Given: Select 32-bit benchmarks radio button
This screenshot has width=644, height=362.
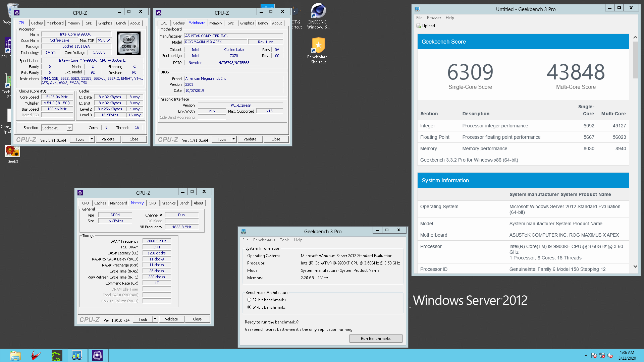Looking at the screenshot, I should (x=249, y=300).
